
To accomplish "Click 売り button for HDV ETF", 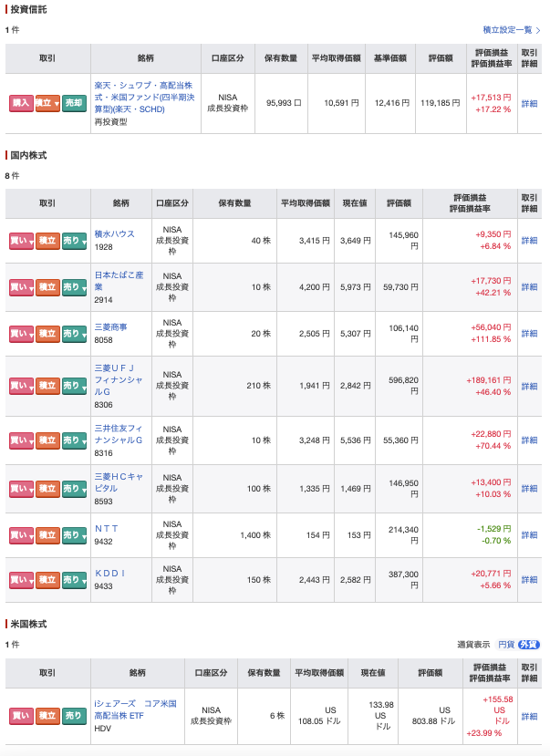I will 74,716.
